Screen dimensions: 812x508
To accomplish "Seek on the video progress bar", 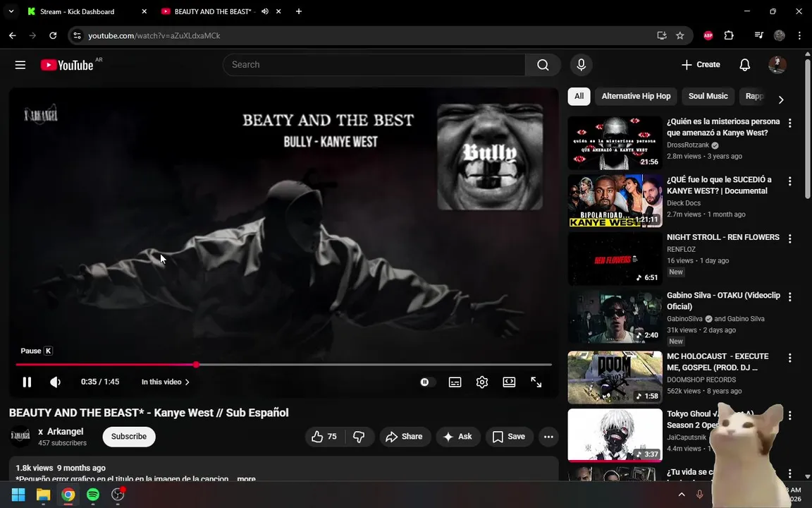I will (x=284, y=364).
